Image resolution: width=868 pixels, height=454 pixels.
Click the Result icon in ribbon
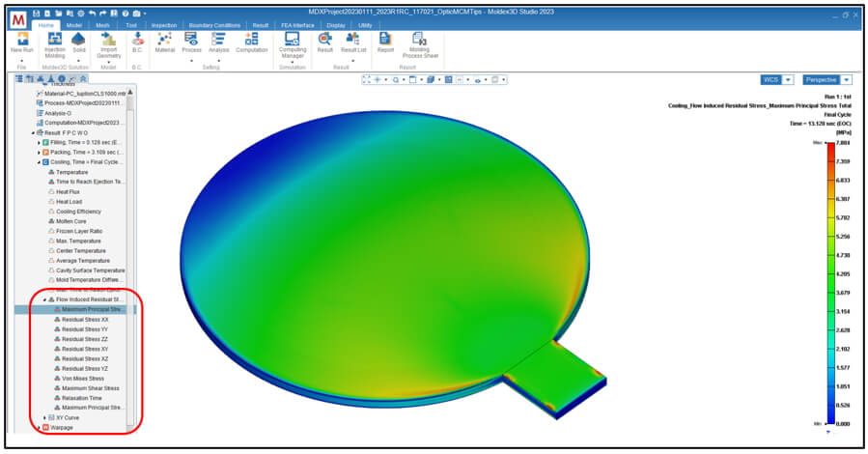(x=325, y=39)
